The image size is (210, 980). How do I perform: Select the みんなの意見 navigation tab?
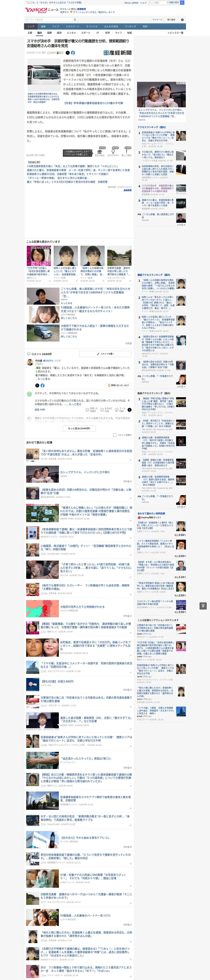coord(111,27)
